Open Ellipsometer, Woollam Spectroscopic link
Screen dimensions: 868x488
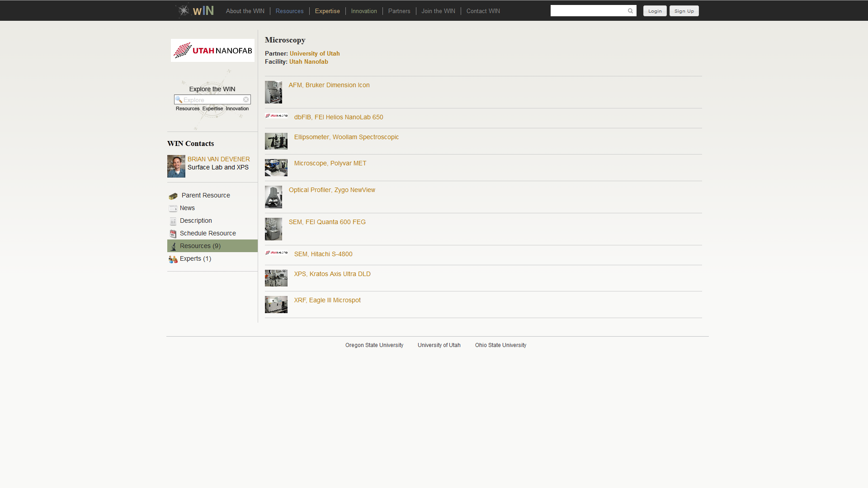point(346,137)
